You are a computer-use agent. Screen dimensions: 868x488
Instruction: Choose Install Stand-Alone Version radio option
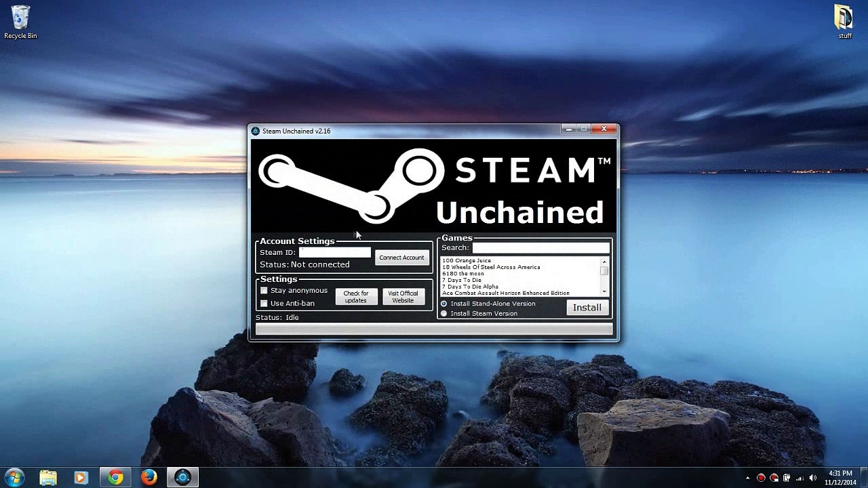[444, 304]
